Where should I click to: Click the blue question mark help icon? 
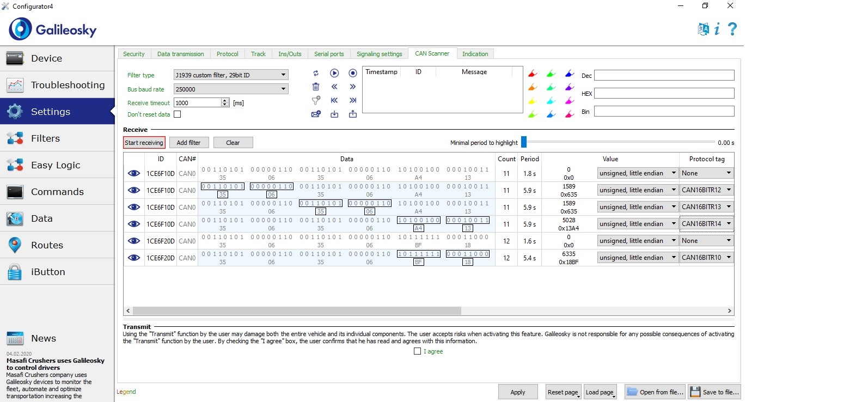coord(732,29)
